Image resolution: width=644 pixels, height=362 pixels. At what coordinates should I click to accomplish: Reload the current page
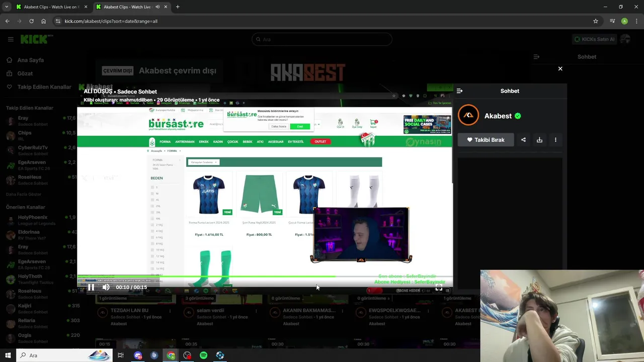31,21
